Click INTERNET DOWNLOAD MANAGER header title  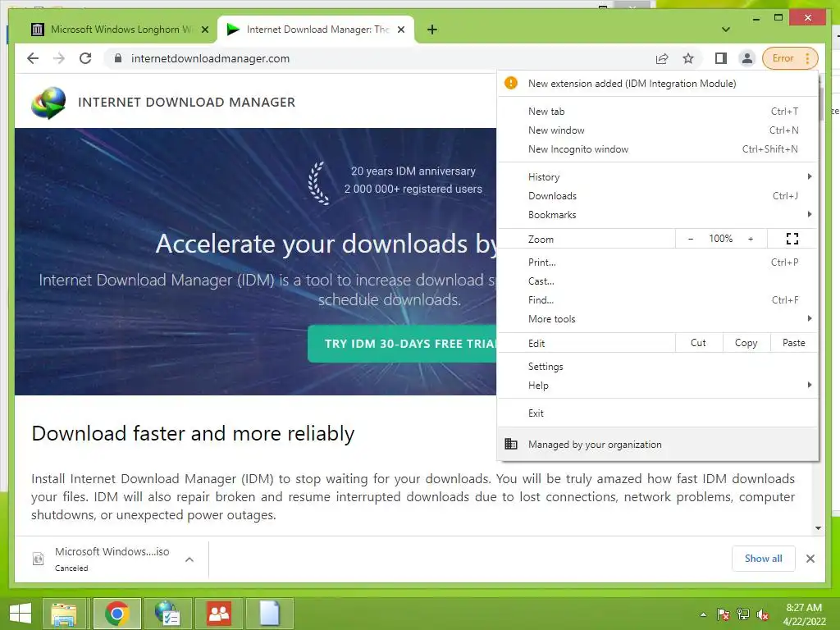pyautogui.click(x=186, y=103)
